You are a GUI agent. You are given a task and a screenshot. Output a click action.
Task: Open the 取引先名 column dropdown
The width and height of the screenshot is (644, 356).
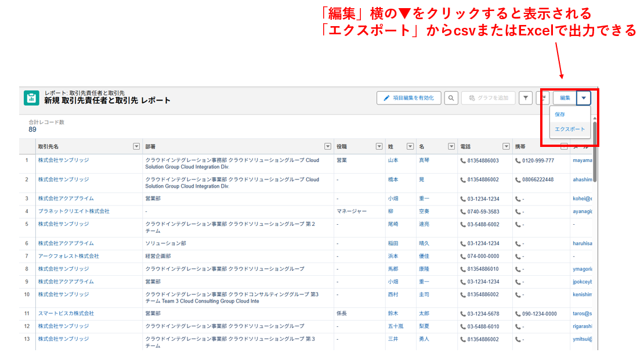pos(136,146)
